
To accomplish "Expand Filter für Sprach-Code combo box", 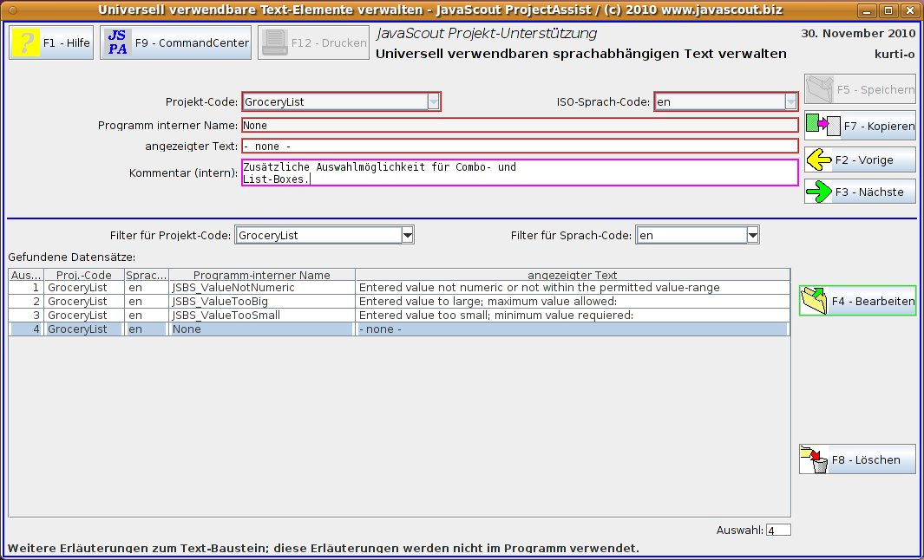I will tap(751, 234).
